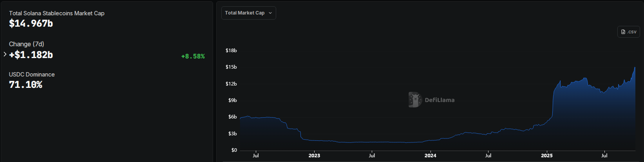Click the DefiLlama watermark text
The image size is (644, 162).
[x=440, y=100]
